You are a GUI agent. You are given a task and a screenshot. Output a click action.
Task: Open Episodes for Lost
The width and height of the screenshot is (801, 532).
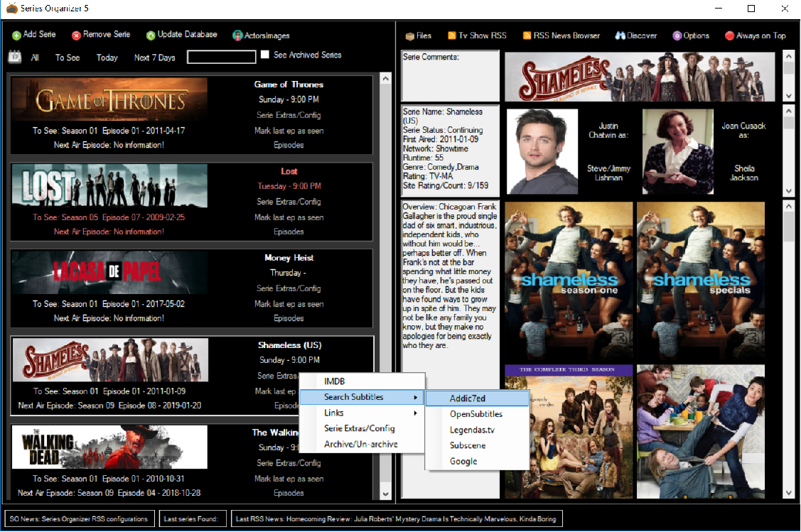point(289,232)
